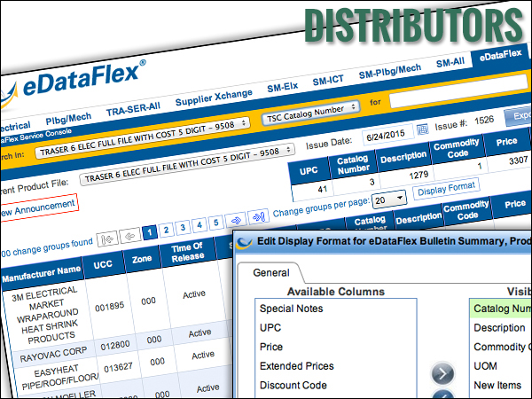Open SM-Plbg/Mech tab
The image size is (532, 399).
[x=390, y=72]
